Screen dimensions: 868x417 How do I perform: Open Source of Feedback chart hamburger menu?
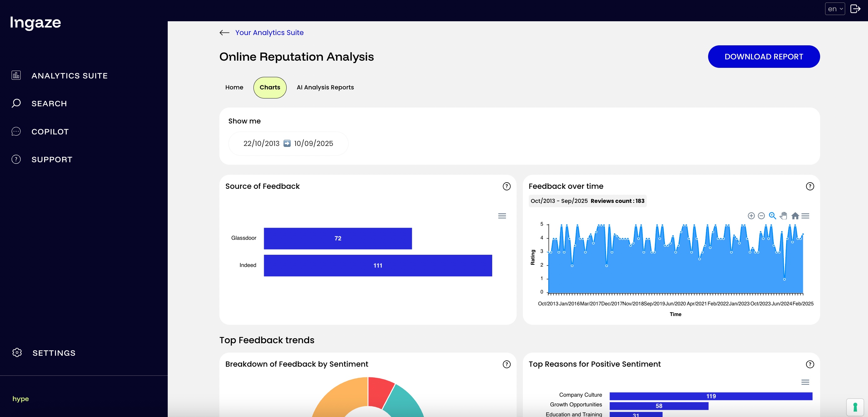[502, 216]
